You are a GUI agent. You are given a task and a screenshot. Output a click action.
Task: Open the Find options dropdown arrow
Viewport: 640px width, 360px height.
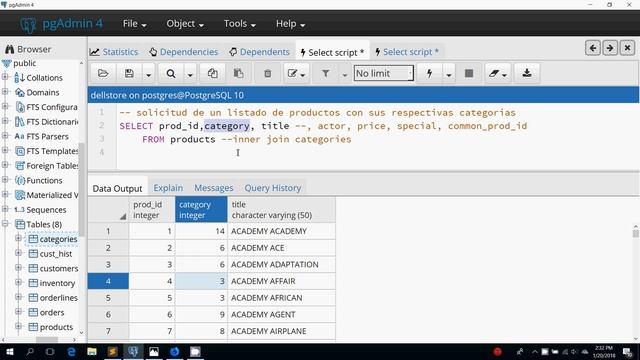pos(190,74)
